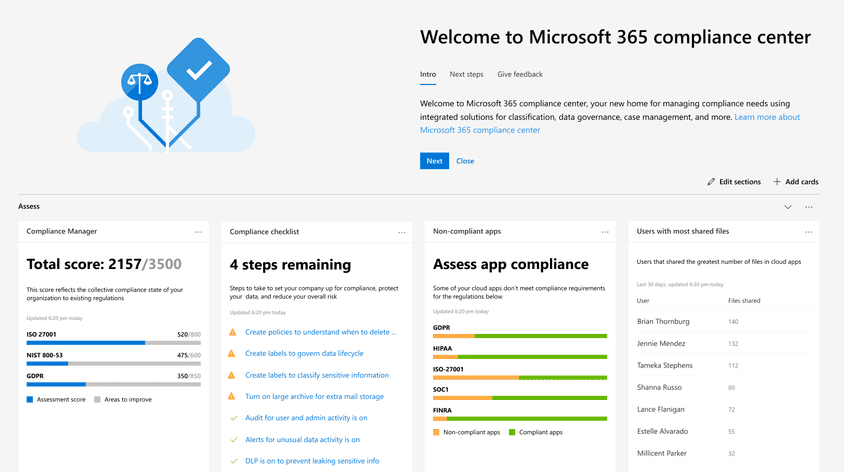Open Non-compliant apps card ellipsis menu
The image size is (844, 472).
pos(604,232)
